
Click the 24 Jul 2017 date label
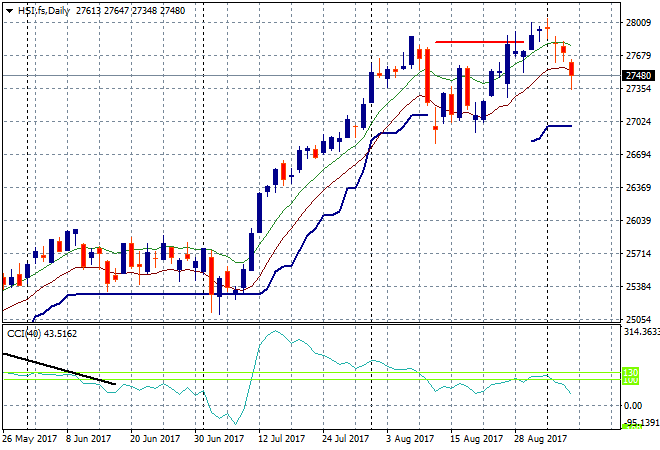tap(345, 439)
